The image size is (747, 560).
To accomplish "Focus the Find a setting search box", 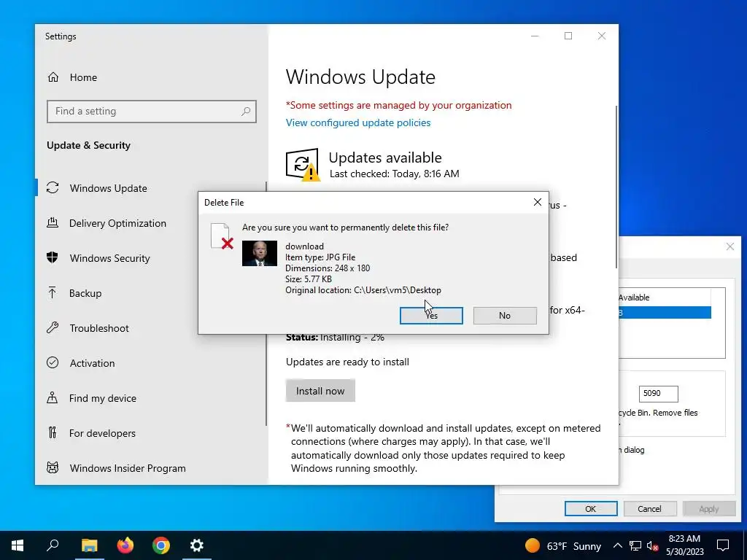I will click(x=152, y=112).
